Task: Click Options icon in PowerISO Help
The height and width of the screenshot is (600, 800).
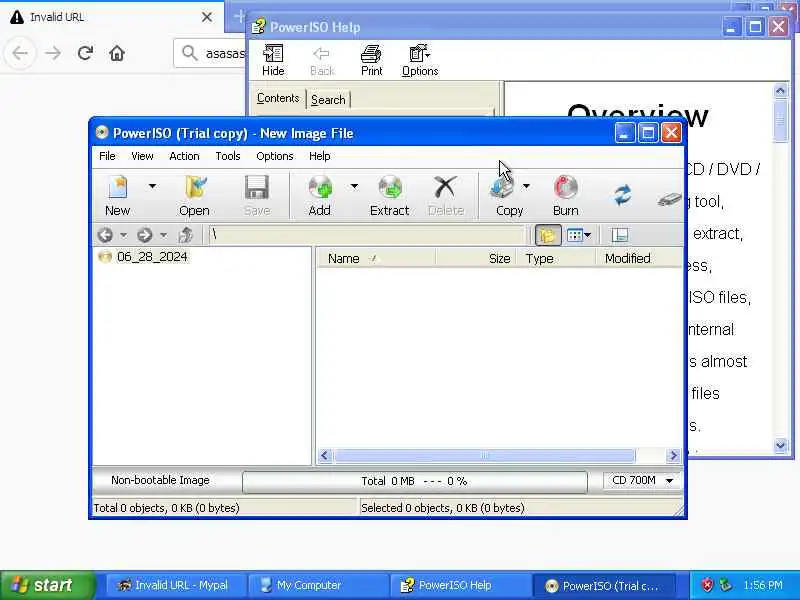Action: pyautogui.click(x=420, y=60)
